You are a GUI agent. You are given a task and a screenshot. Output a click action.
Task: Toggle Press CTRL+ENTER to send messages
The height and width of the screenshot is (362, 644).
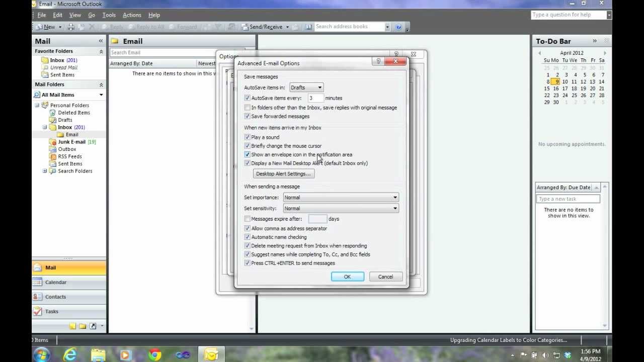coord(247,263)
